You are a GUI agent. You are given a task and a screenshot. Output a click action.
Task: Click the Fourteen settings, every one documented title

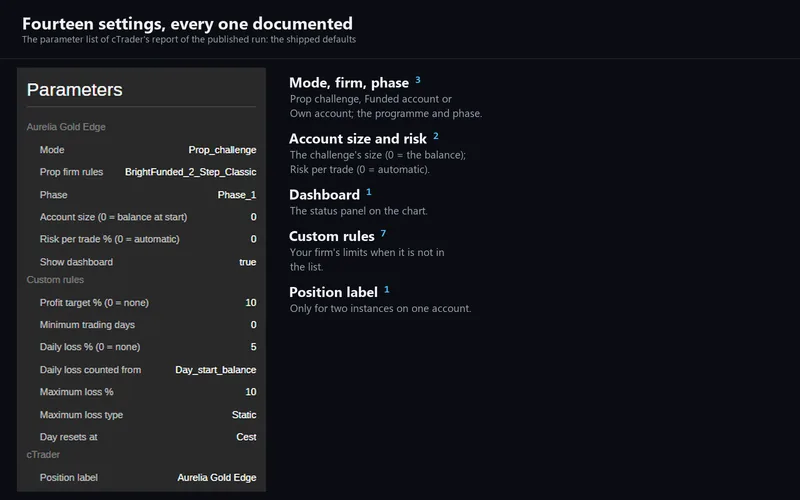(187, 24)
